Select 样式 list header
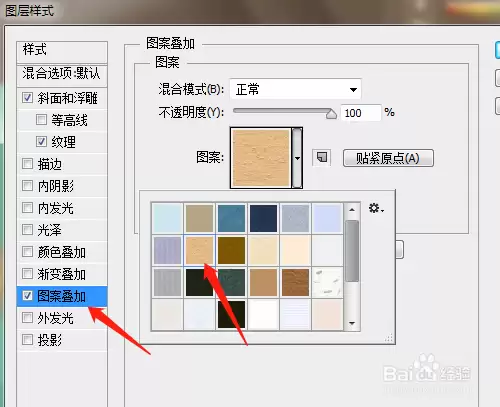 point(62,51)
